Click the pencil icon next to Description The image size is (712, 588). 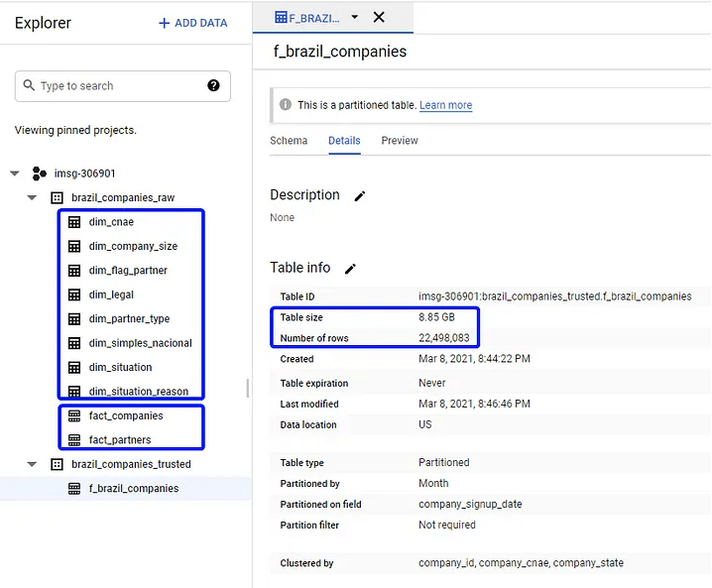[360, 196]
